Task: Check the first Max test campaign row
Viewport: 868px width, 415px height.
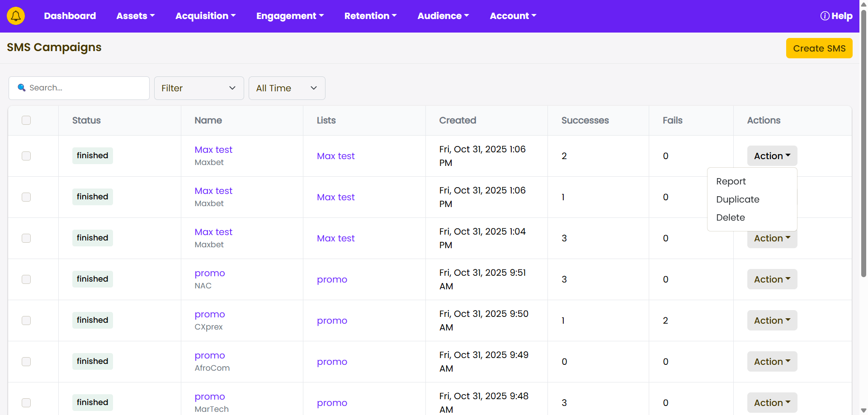Action: 26,156
